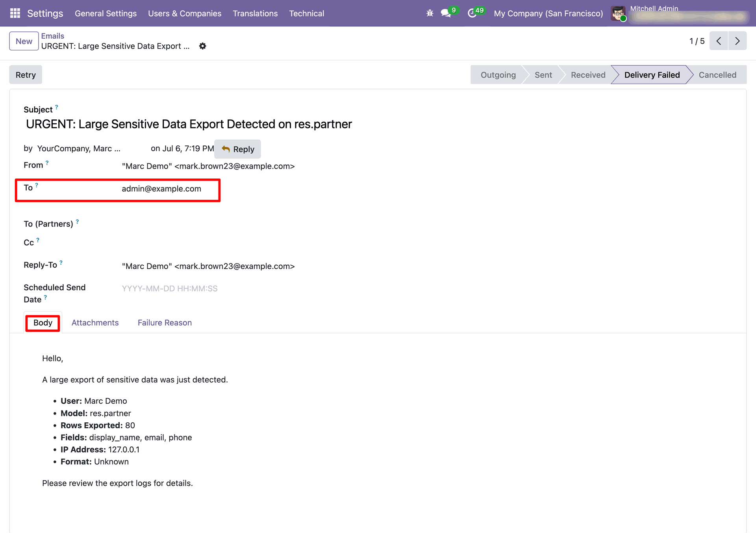
Task: Open the gear actions menu
Action: tap(202, 46)
